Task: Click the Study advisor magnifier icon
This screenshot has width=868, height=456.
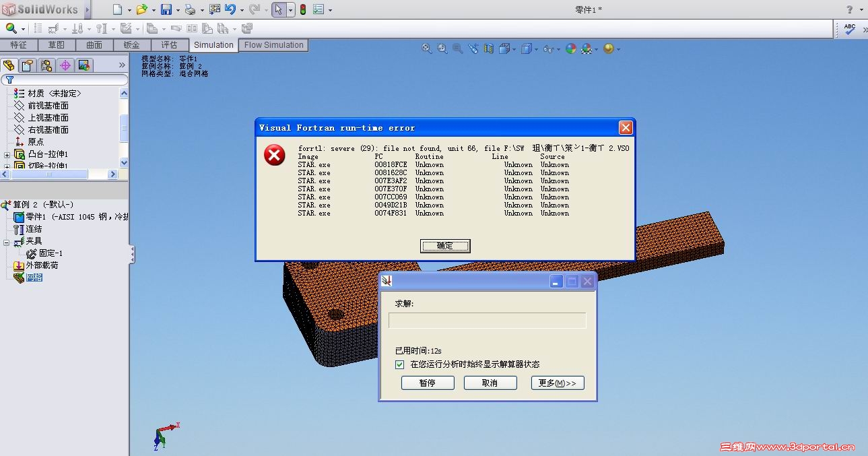Action: click(11, 28)
